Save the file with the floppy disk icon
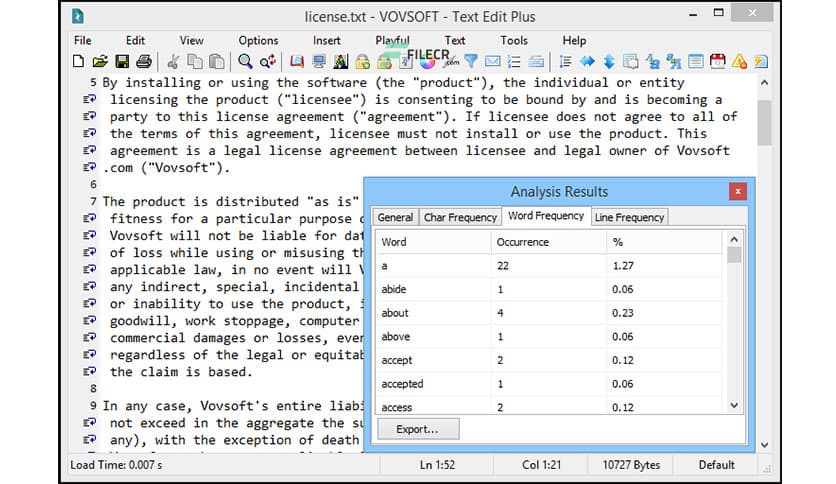 (122, 62)
